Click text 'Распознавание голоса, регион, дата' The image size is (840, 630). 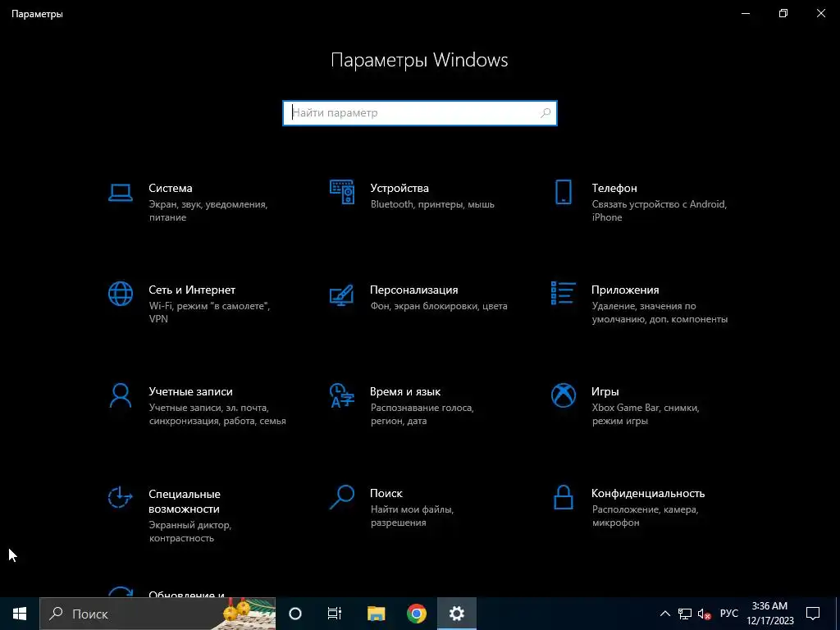[422, 414]
